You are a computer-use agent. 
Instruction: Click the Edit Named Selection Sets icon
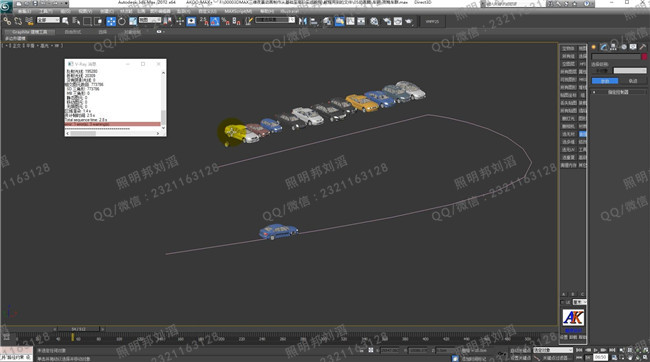249,21
